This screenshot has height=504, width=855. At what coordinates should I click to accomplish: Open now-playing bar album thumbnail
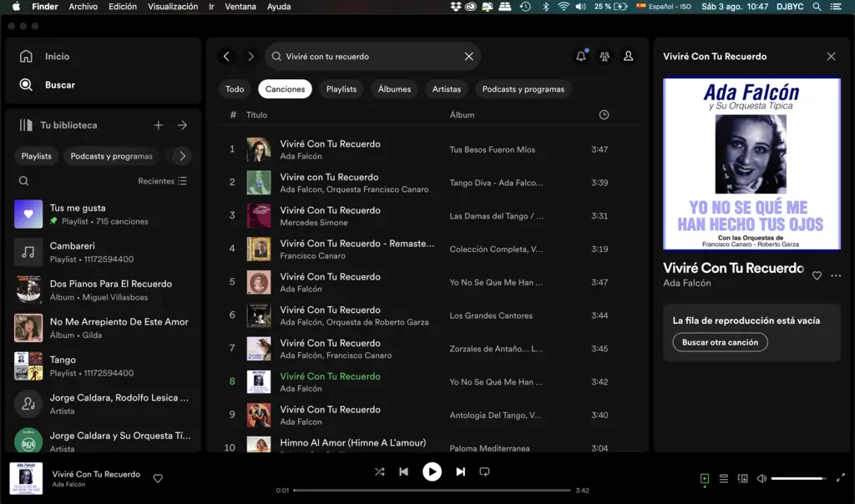coord(26,478)
